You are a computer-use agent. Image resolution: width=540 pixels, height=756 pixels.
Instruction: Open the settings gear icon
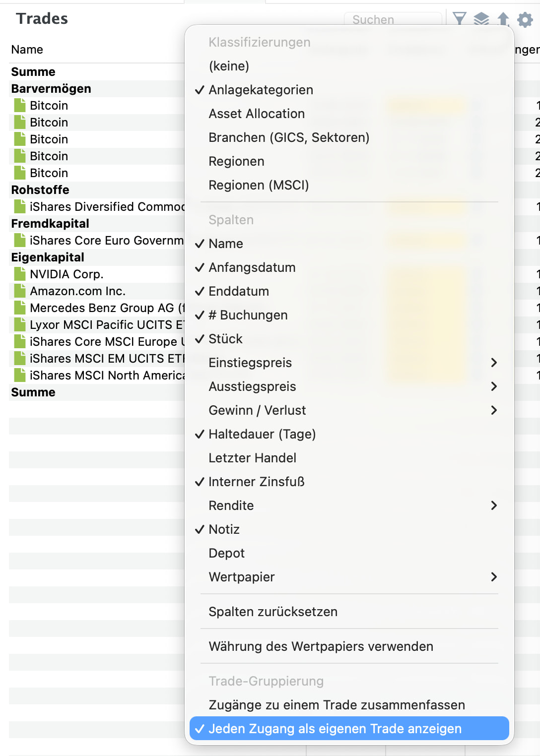(x=525, y=19)
